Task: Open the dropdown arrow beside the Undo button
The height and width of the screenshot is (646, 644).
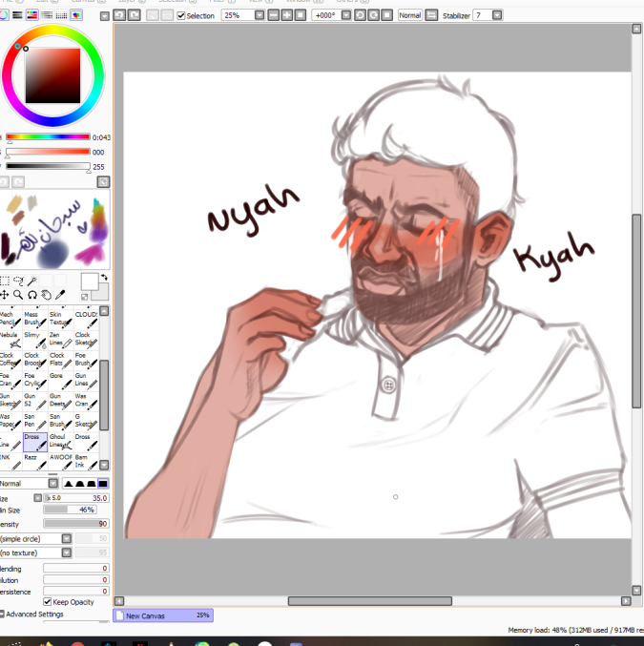Action: tap(105, 16)
